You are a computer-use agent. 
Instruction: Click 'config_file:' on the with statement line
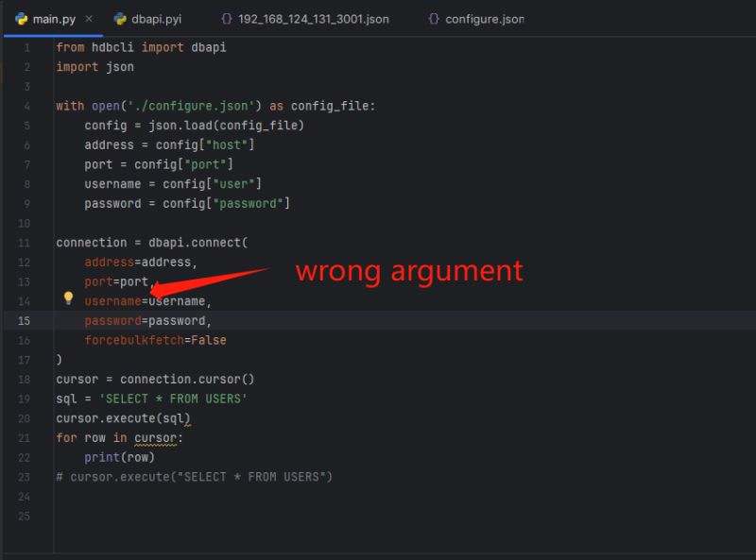(x=333, y=106)
